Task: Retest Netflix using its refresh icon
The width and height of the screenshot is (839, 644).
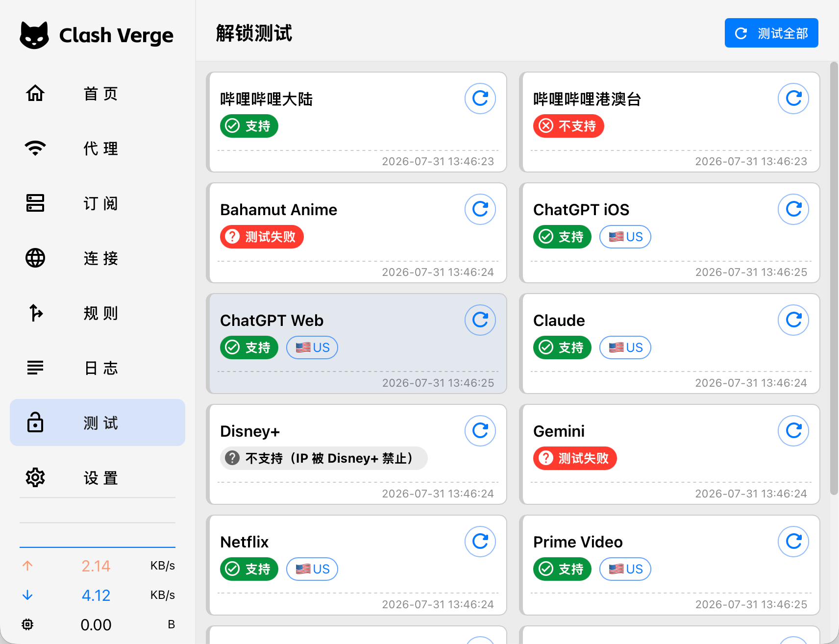Action: [x=480, y=542]
